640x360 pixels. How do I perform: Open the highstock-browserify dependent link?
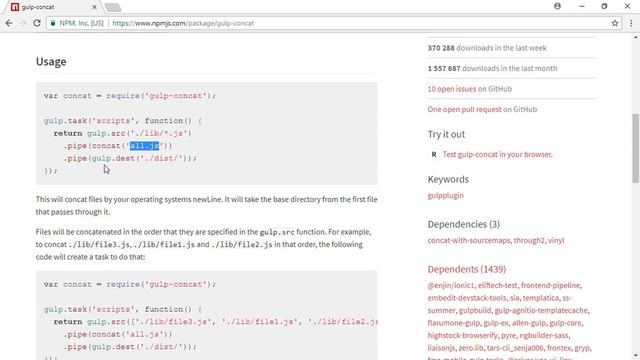(x=462, y=336)
